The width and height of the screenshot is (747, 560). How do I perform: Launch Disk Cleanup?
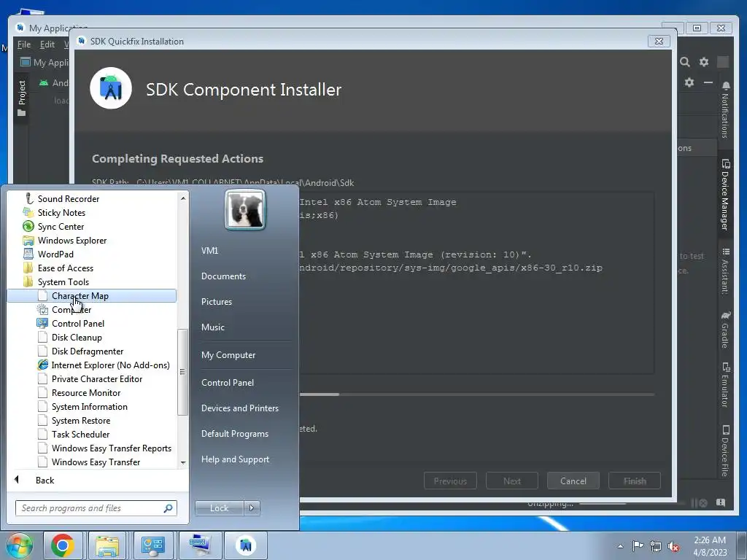point(76,337)
